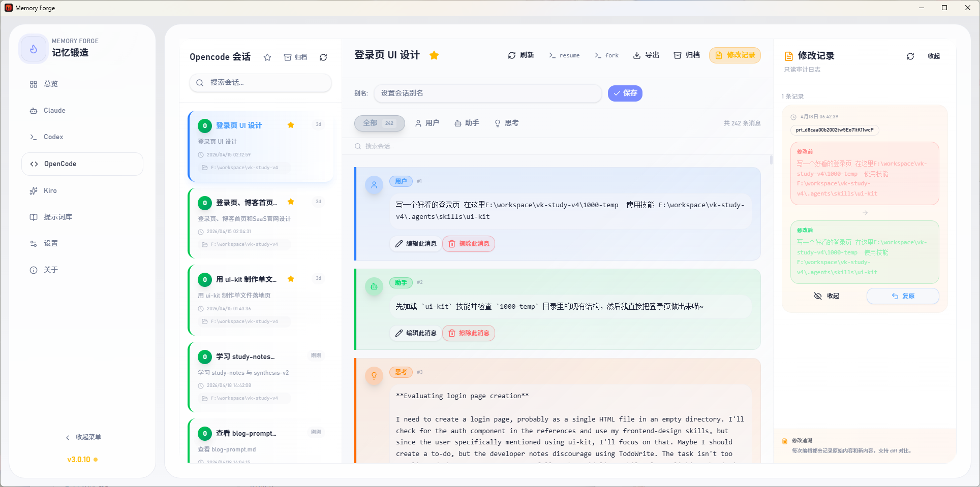Click the archive icon in Opencode 会话 header
This screenshot has height=487, width=980.
coord(288,57)
